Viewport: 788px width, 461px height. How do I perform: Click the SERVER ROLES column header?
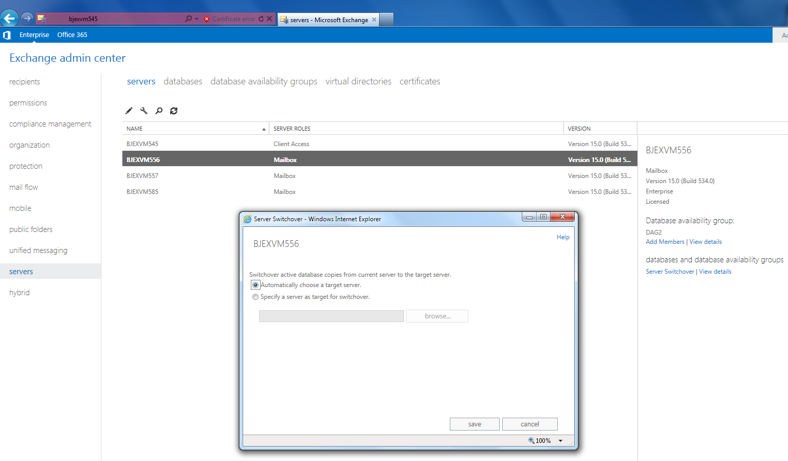[x=416, y=129]
